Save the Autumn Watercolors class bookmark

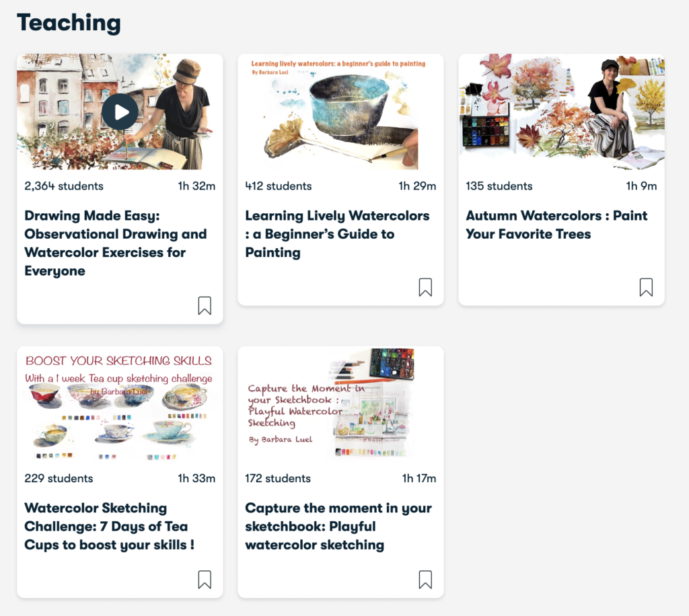pos(646,287)
